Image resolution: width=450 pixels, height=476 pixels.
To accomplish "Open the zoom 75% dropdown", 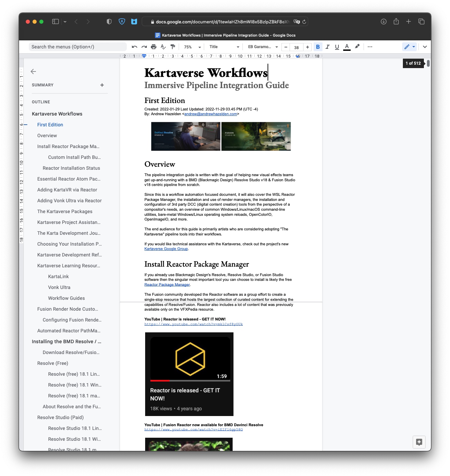I will click(192, 47).
